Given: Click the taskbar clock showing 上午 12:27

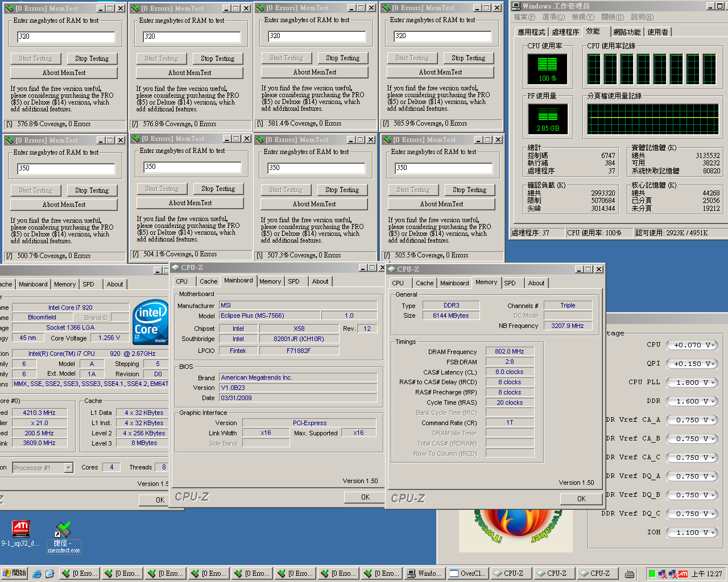Looking at the screenshot, I should click(x=707, y=573).
